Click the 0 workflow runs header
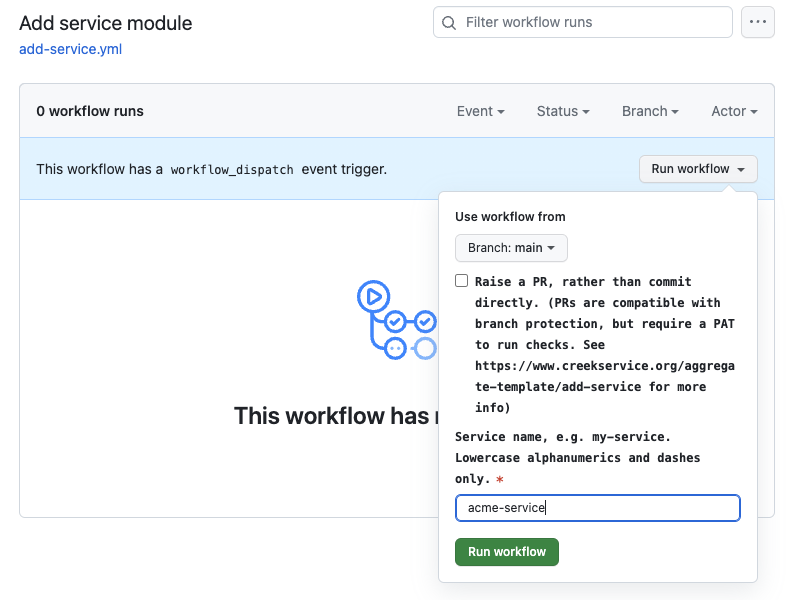The height and width of the screenshot is (600, 790). [x=90, y=111]
